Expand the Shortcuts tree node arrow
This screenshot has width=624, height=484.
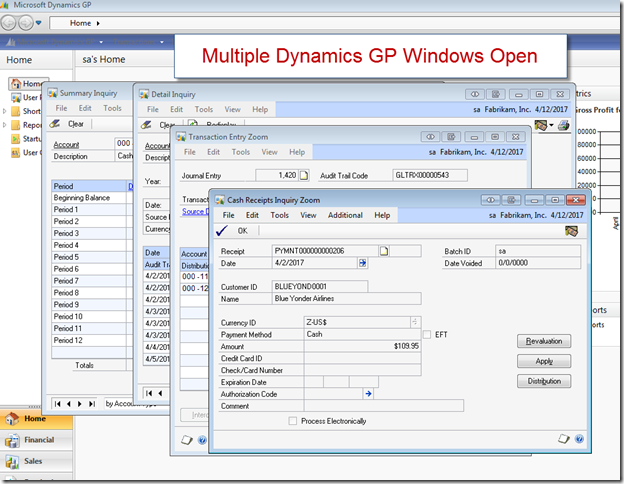5,111
